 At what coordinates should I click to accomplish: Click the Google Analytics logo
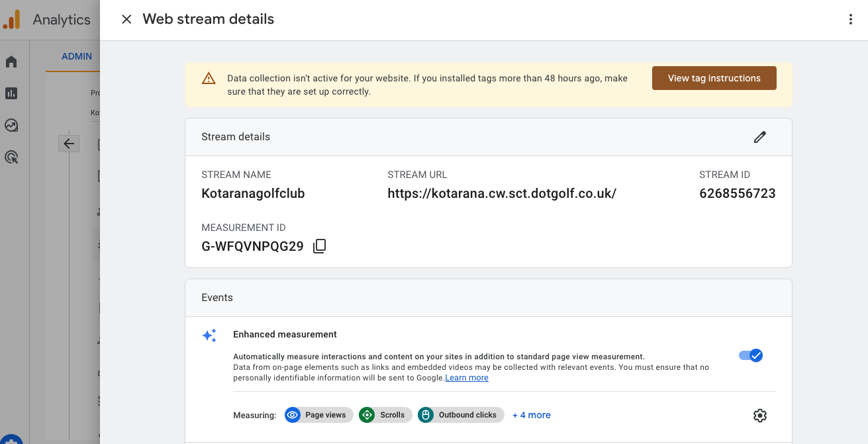12,19
